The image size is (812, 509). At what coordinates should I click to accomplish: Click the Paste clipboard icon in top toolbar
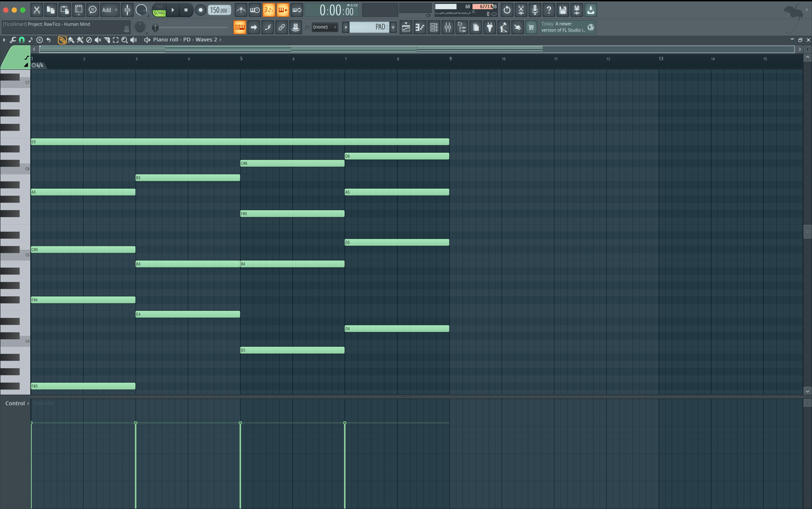pos(64,10)
